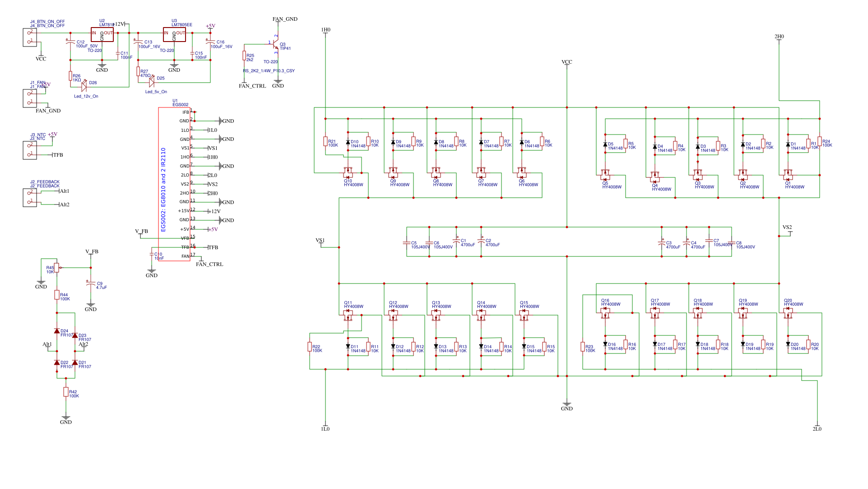Select the J1_FAN connector symbol
Screen dimensions: 868x489
pos(30,98)
